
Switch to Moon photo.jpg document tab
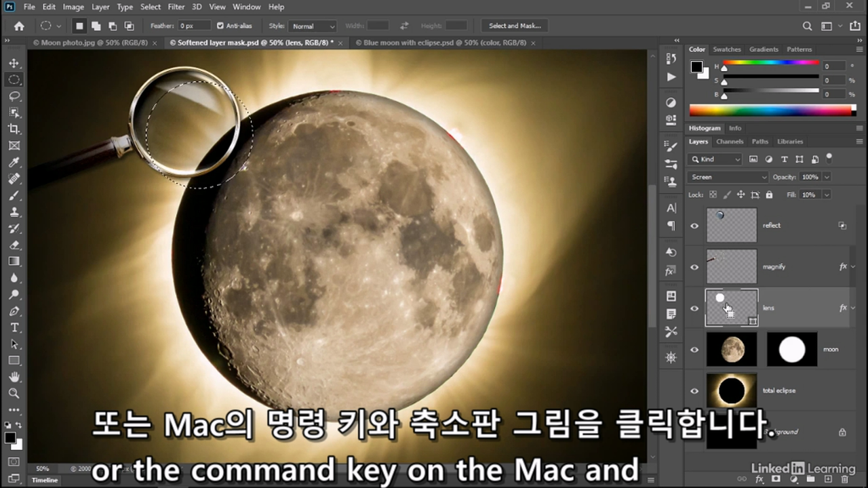point(94,43)
